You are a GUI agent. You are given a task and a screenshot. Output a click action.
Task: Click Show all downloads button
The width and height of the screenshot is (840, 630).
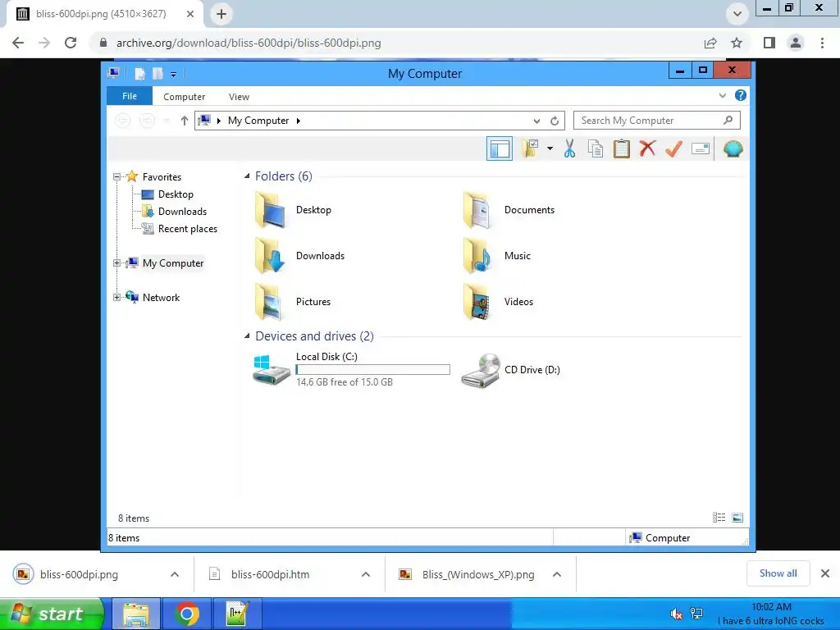pos(778,573)
